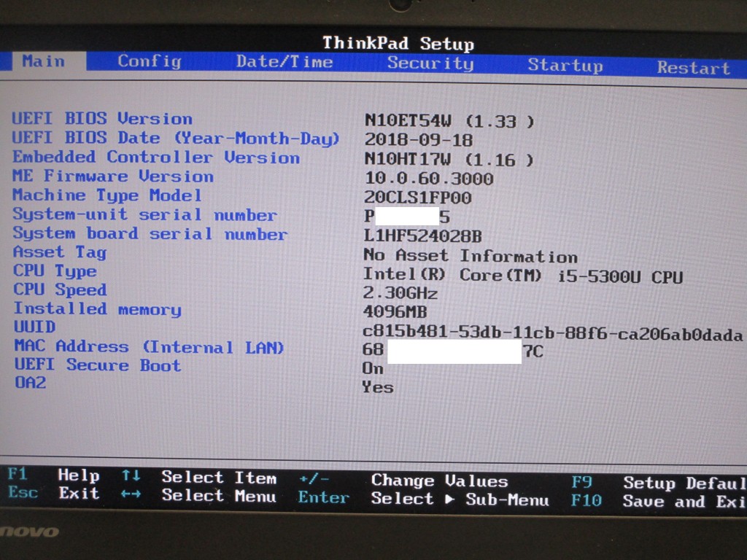
Task: Click the Installed memory 4096MB value
Action: pyautogui.click(x=395, y=312)
